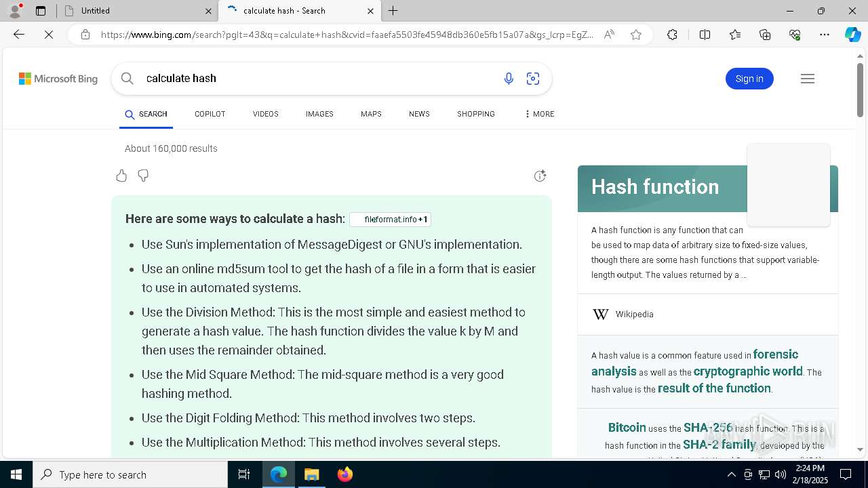868x488 pixels.
Task: Open Task View on the taskbar
Action: (x=244, y=474)
